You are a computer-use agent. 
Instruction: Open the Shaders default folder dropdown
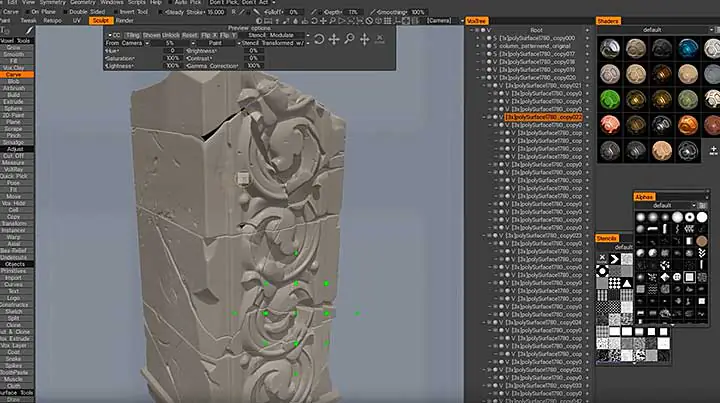[x=655, y=30]
